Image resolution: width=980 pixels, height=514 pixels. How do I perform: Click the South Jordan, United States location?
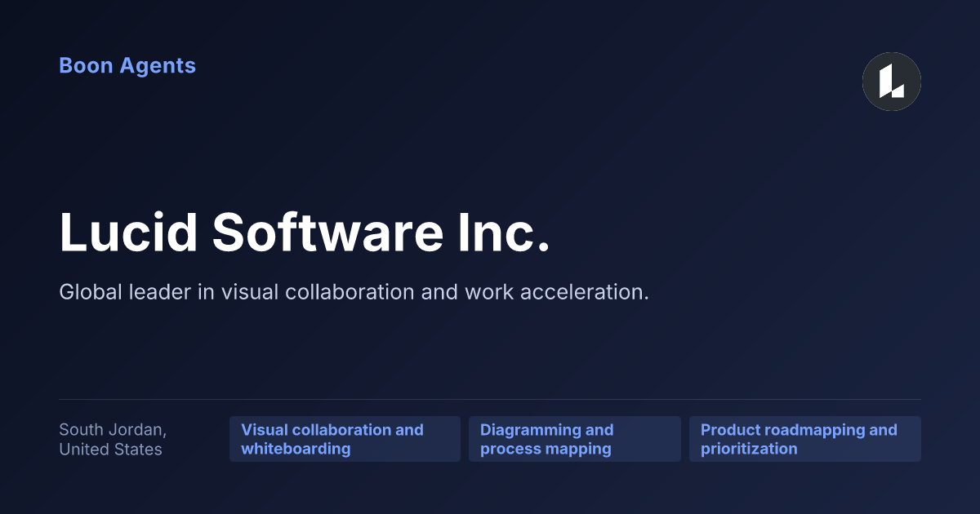click(113, 439)
